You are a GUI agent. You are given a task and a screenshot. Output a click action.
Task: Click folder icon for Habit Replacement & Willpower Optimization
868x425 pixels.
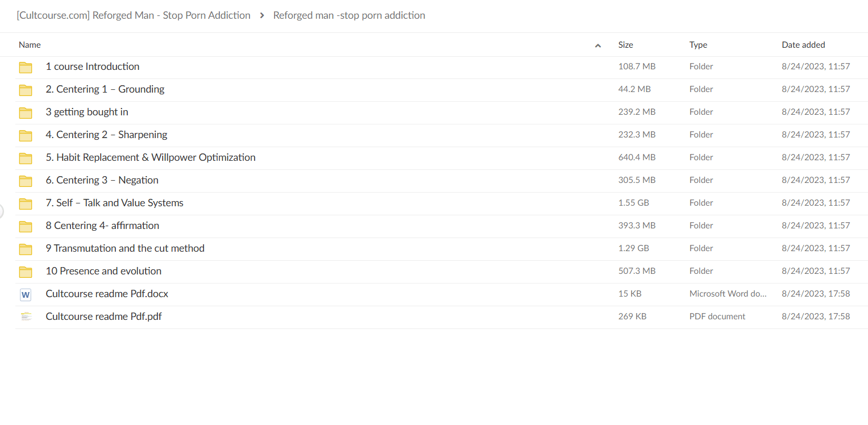point(26,158)
